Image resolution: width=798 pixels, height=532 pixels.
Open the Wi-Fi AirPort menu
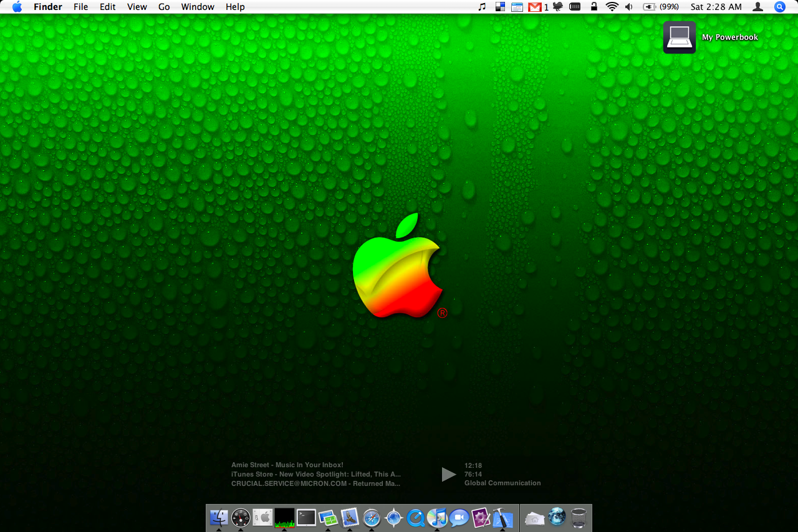click(612, 7)
